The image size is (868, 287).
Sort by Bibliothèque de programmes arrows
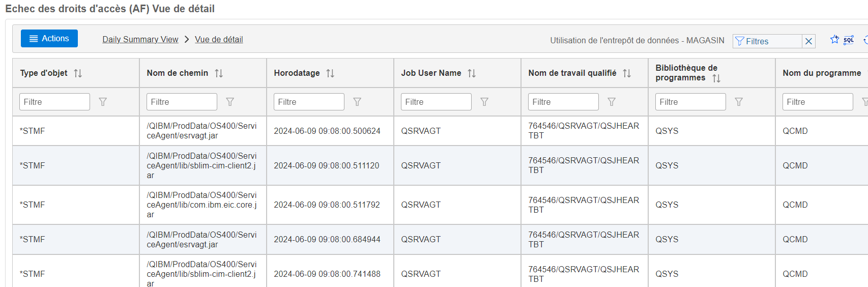coord(716,78)
